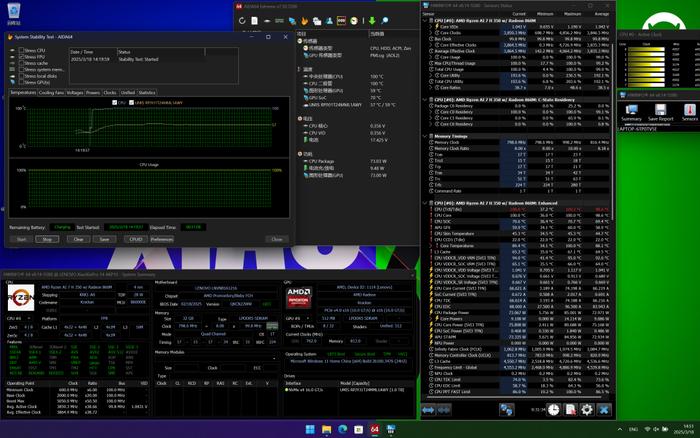Click the Refresh icon in AIDA64 toolbar
This screenshot has height=438, width=700.
pos(242,21)
